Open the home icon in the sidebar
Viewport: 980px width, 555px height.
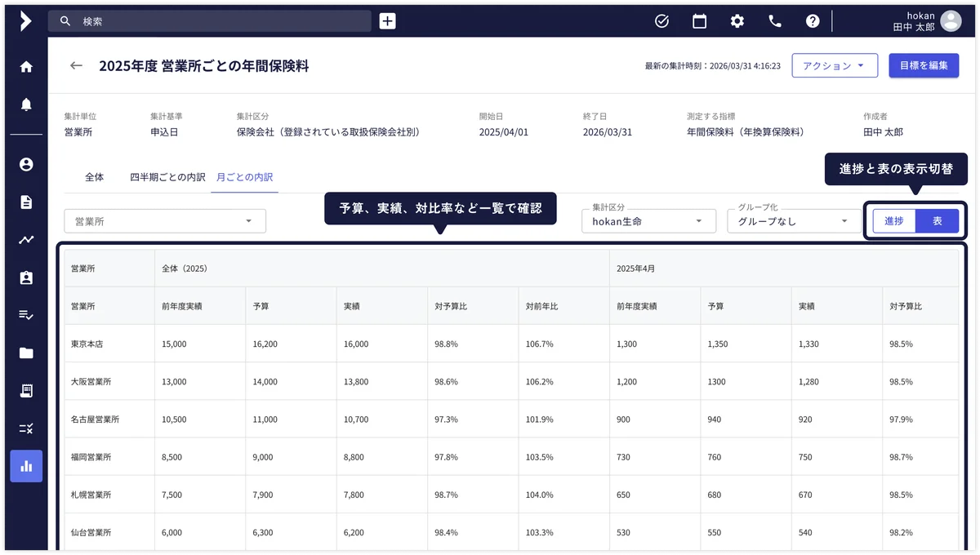point(25,66)
